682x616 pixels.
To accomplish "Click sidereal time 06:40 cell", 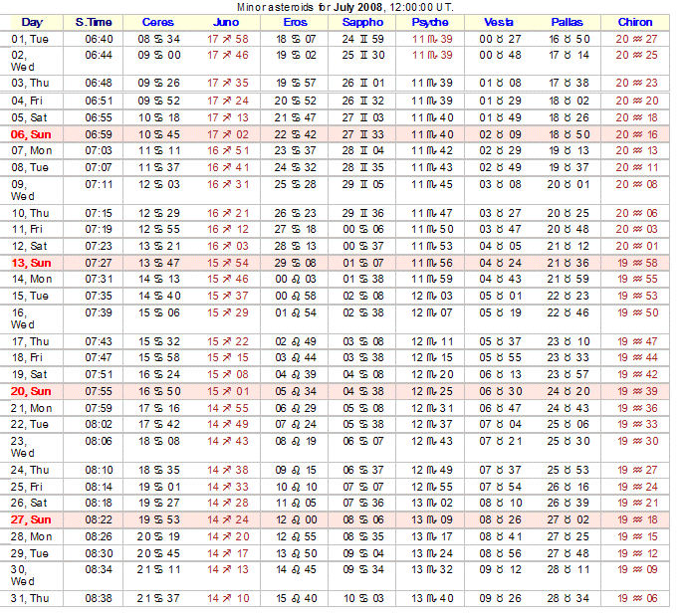I will pos(99,39).
